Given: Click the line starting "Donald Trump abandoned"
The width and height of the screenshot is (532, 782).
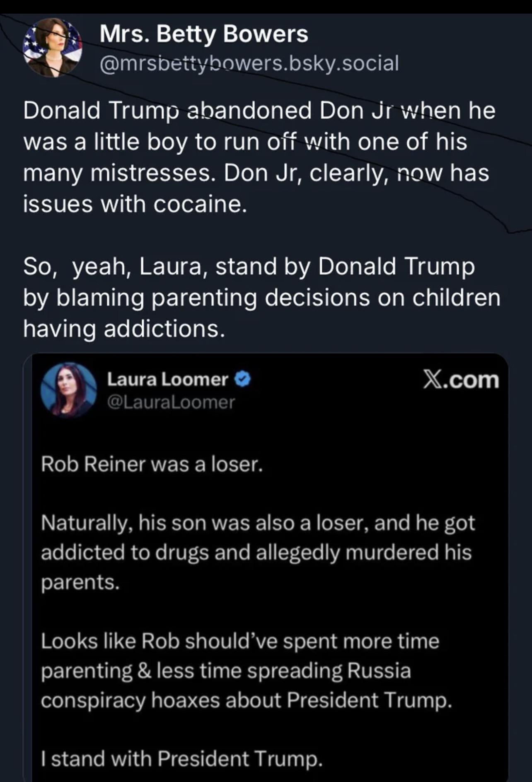Looking at the screenshot, I should pyautogui.click(x=259, y=111).
